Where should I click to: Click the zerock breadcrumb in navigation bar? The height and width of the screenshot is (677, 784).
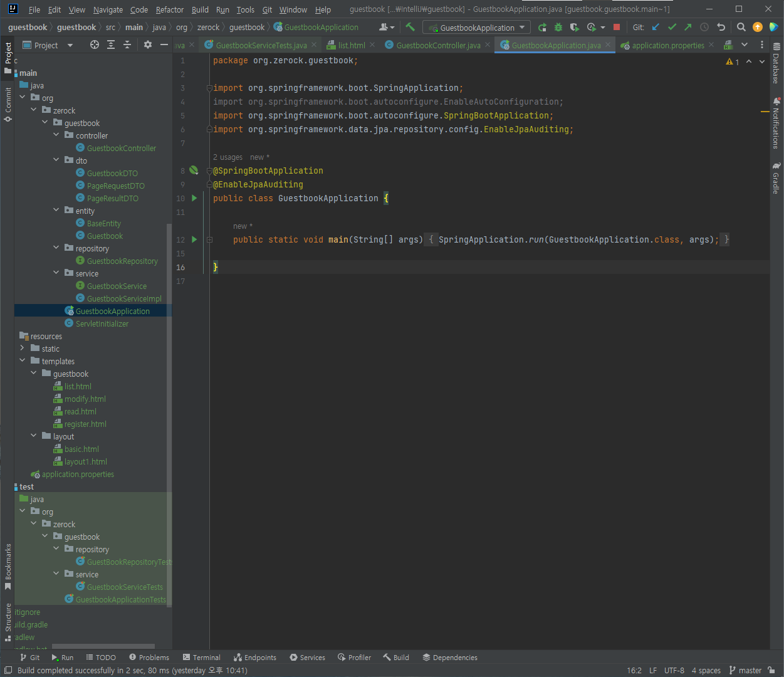(x=208, y=27)
